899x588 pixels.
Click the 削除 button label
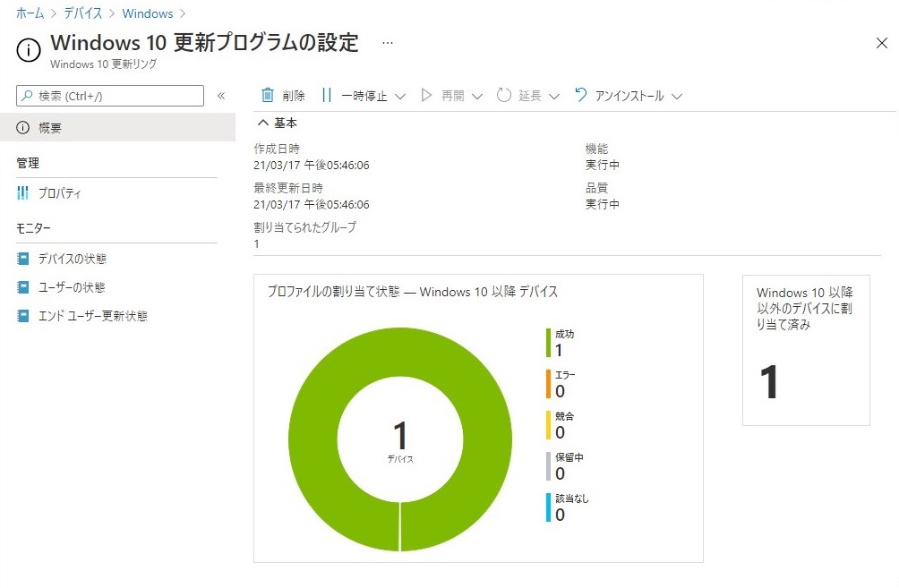(x=294, y=96)
